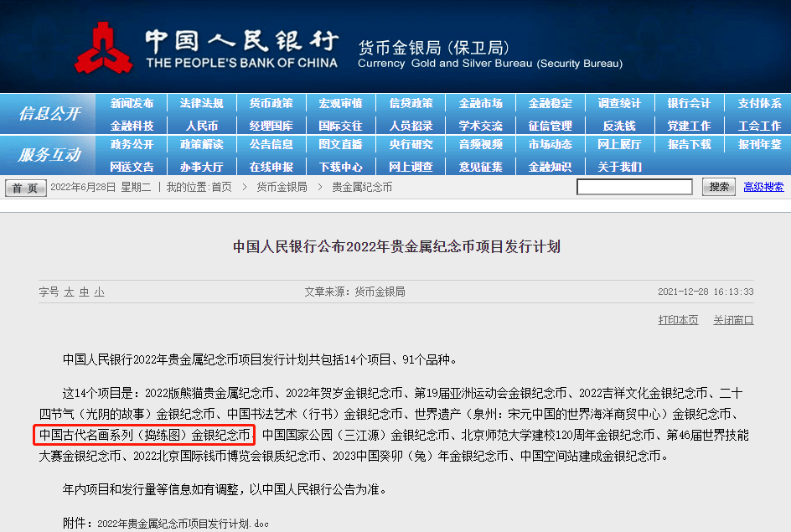Open 高级搜索 advanced search link
The image size is (791, 532).
[763, 187]
